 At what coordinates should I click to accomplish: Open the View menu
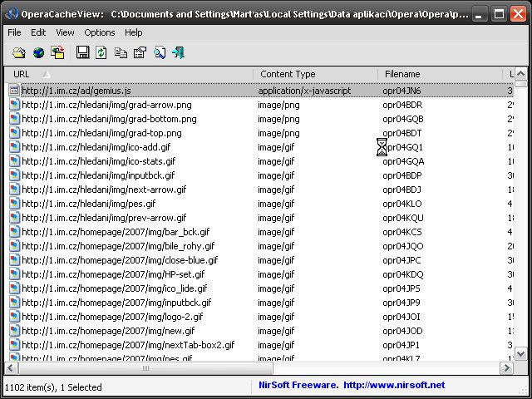coord(65,32)
